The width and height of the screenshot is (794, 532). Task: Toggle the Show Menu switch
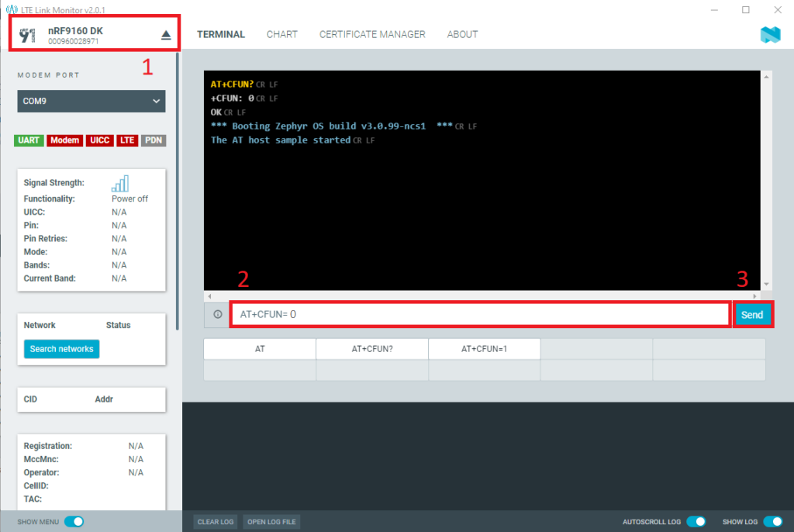tap(74, 521)
